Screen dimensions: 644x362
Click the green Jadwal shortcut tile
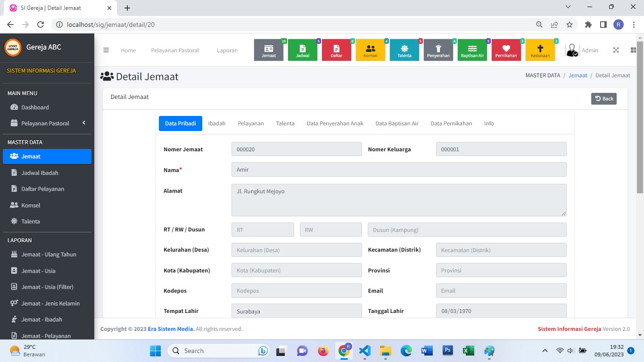[x=303, y=50]
